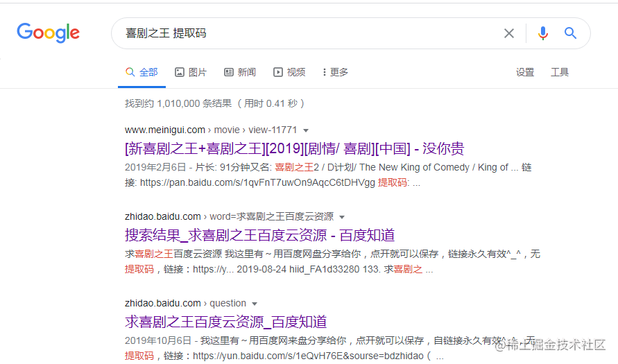Expand dropdown arrow beside zhidao.baidu.com question URL

(255, 304)
